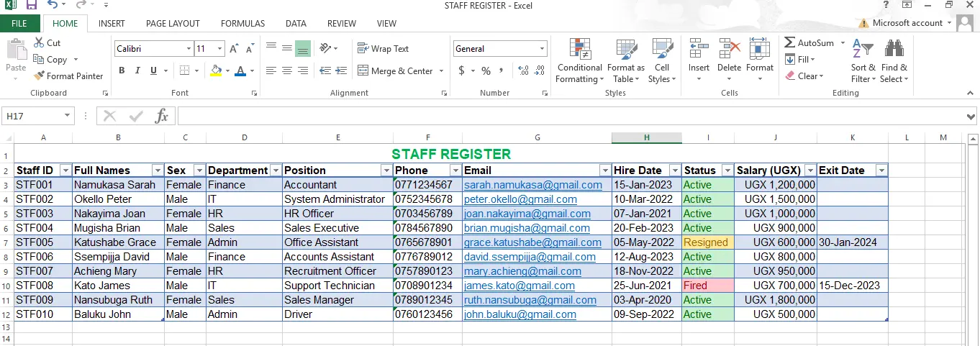The image size is (980, 346).
Task: Toggle Bottom Align for cells
Action: pyautogui.click(x=303, y=48)
